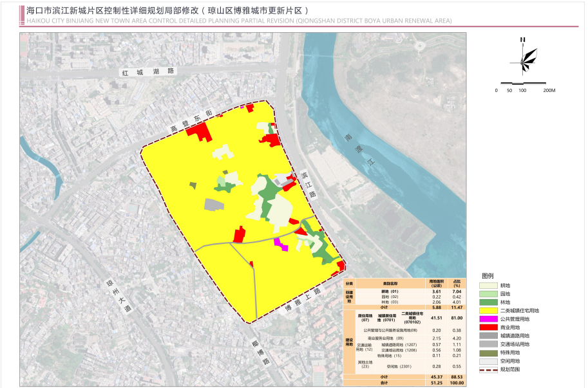Image resolution: width=588 pixels, height=388 pixels.
Task: Click the map scale bar
Action: point(523,83)
